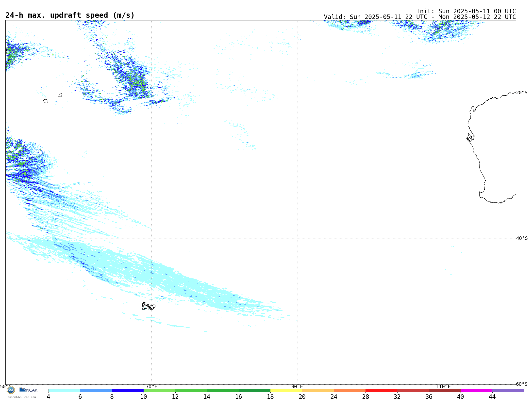Select the purple colorbar swatch above 44
The image size is (532, 400).
[x=508, y=391]
